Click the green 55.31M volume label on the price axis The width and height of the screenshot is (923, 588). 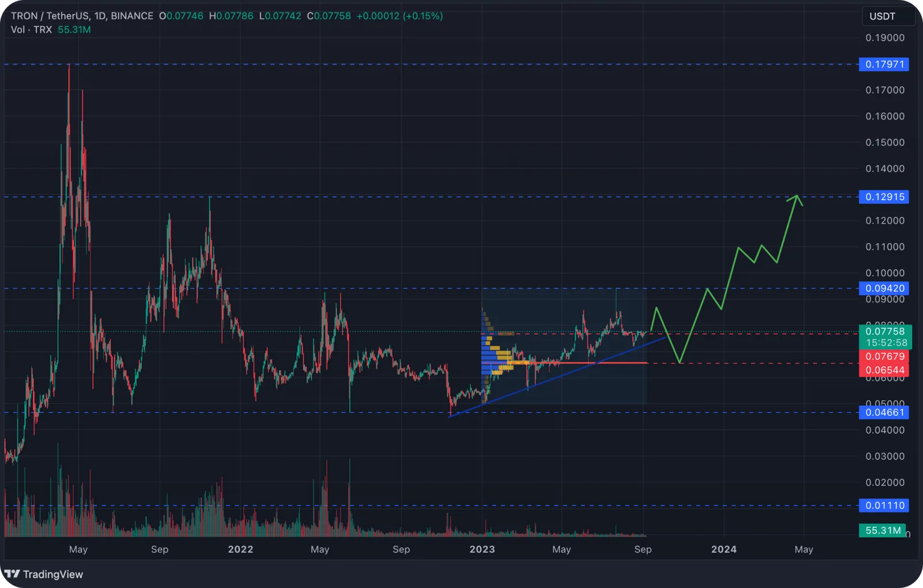[x=883, y=530]
